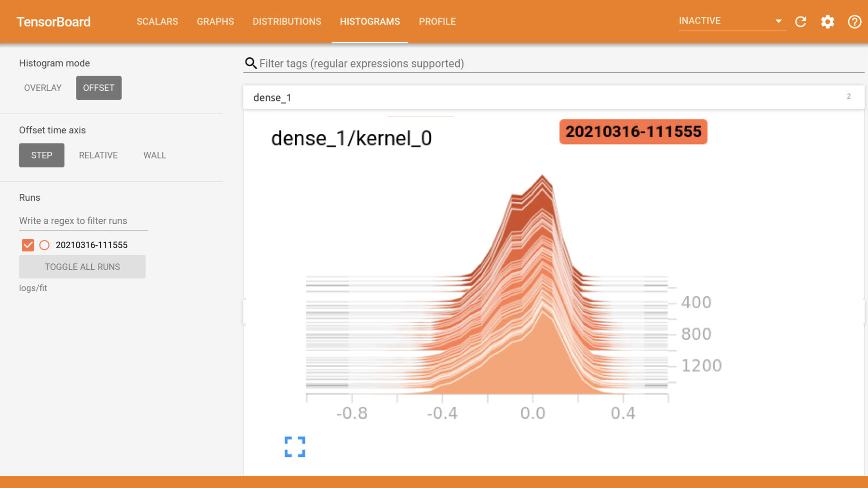Open the help question mark icon

coord(854,22)
